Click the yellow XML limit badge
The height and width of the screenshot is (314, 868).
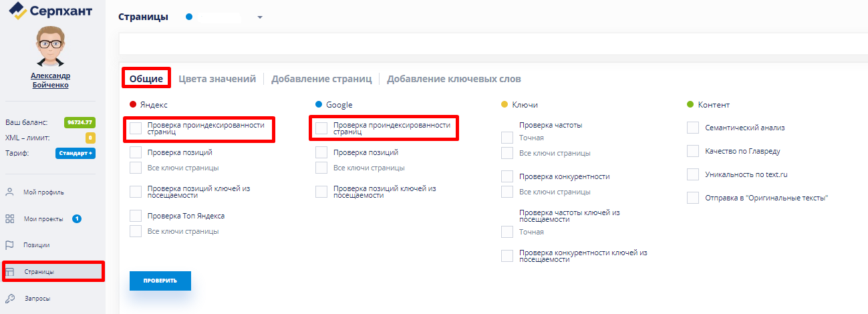pos(90,138)
